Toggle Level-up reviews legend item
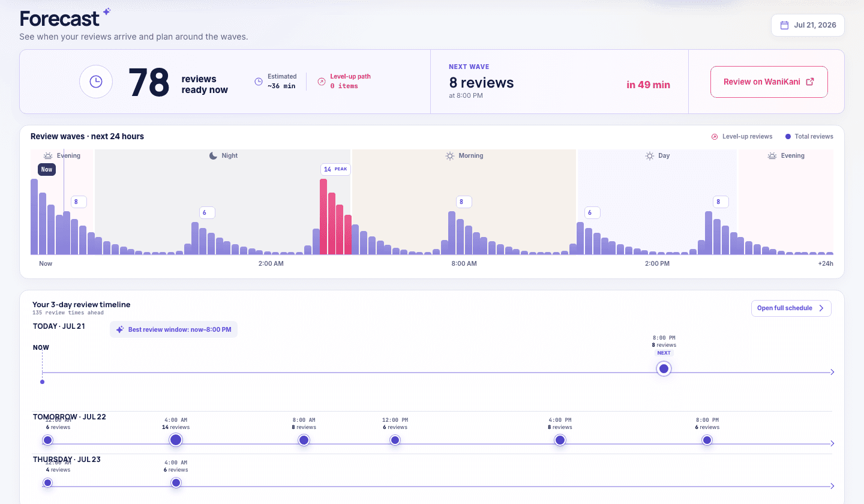 742,136
